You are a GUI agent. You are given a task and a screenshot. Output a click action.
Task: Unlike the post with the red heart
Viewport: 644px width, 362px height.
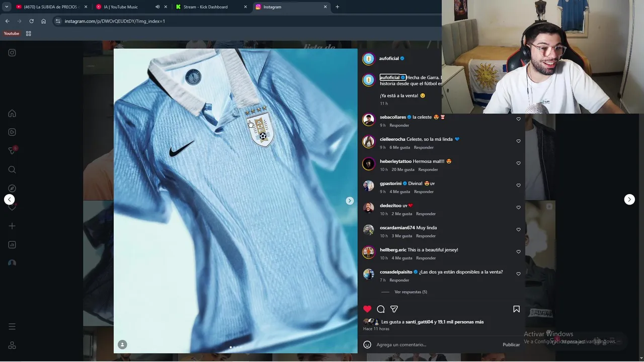click(367, 309)
